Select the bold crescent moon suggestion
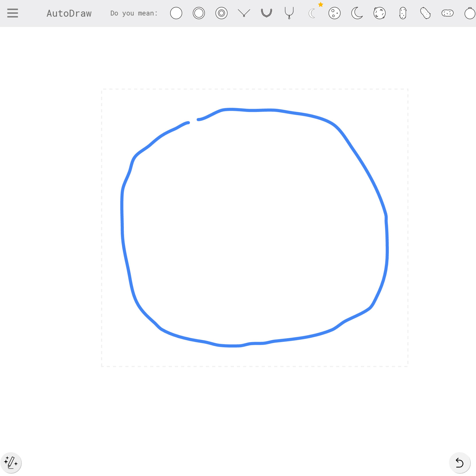Screen dimensions: 476x476 pyautogui.click(x=357, y=13)
